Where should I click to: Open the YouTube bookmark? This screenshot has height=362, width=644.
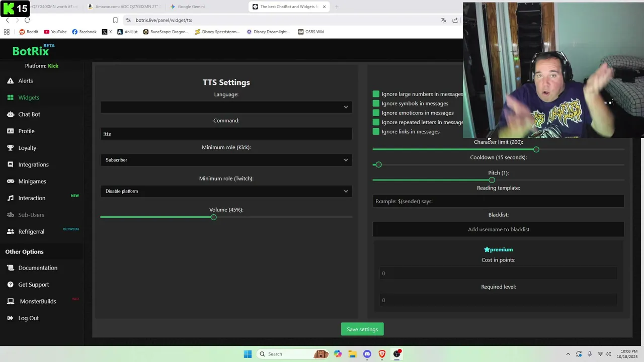pos(55,32)
